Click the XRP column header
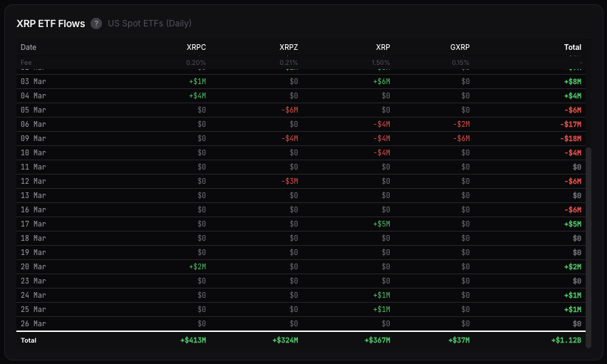Screen dimensions: 607x364 point(383,47)
